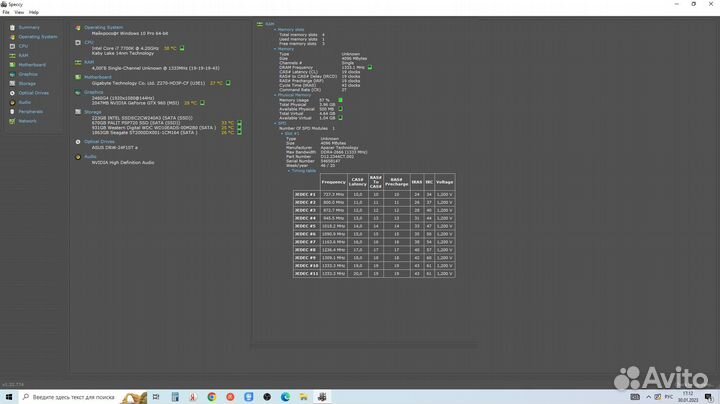The width and height of the screenshot is (720, 404).
Task: Click the Storage heading link in summary
Action: [x=93, y=112]
